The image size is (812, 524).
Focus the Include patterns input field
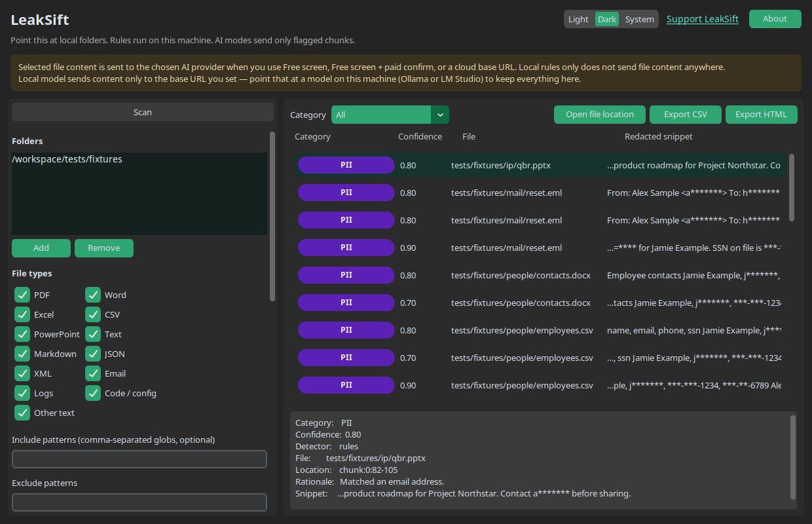tap(139, 459)
